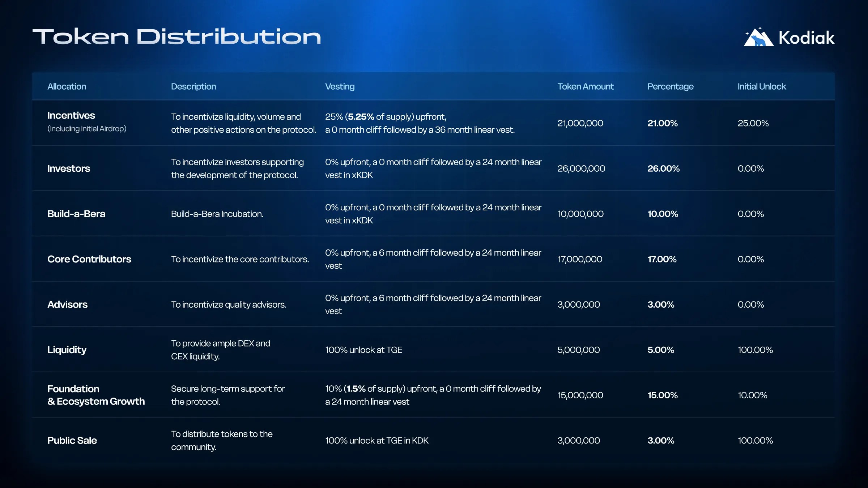The height and width of the screenshot is (488, 868).
Task: Select the Advisors row label
Action: (x=67, y=305)
